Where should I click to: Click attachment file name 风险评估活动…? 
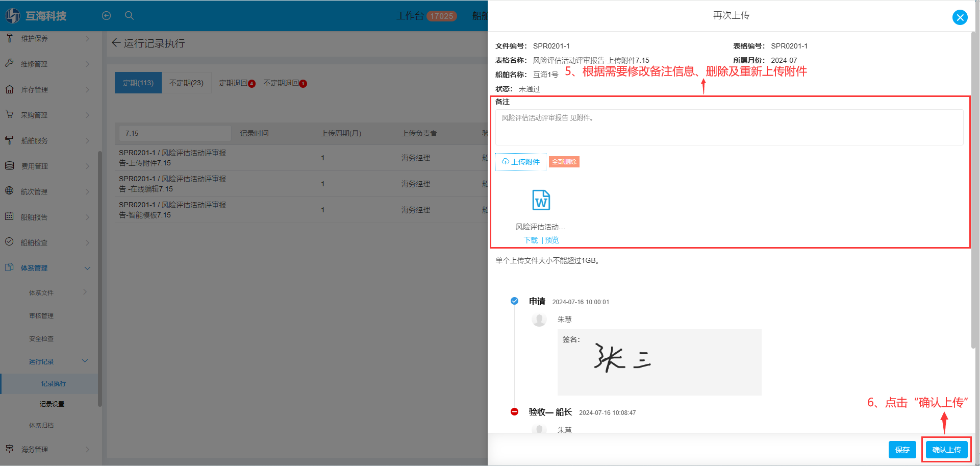pyautogui.click(x=540, y=227)
